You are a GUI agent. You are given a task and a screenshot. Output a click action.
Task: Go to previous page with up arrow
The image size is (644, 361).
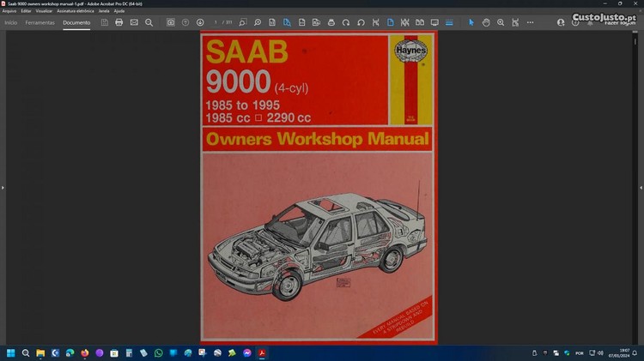(185, 22)
